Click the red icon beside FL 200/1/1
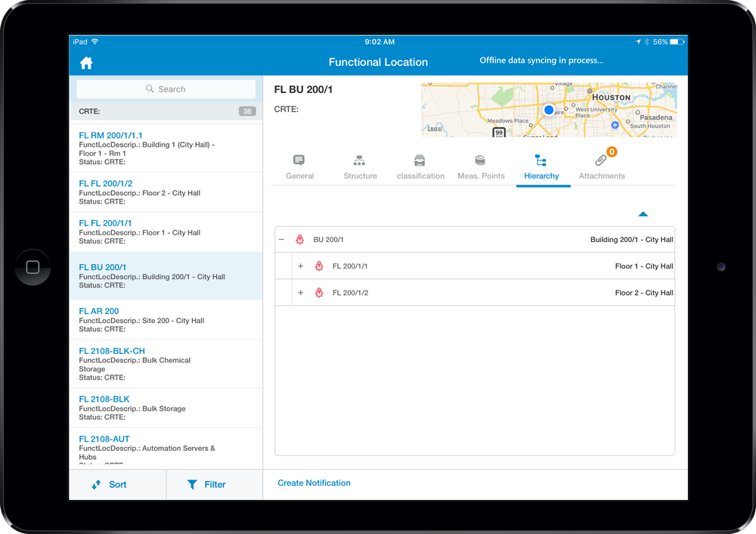Viewport: 756px width, 534px height. [319, 265]
